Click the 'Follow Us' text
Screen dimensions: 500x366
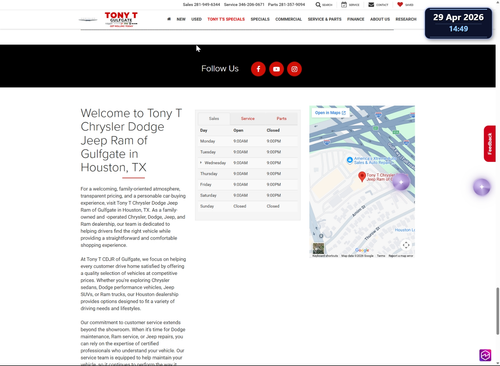[x=220, y=69]
